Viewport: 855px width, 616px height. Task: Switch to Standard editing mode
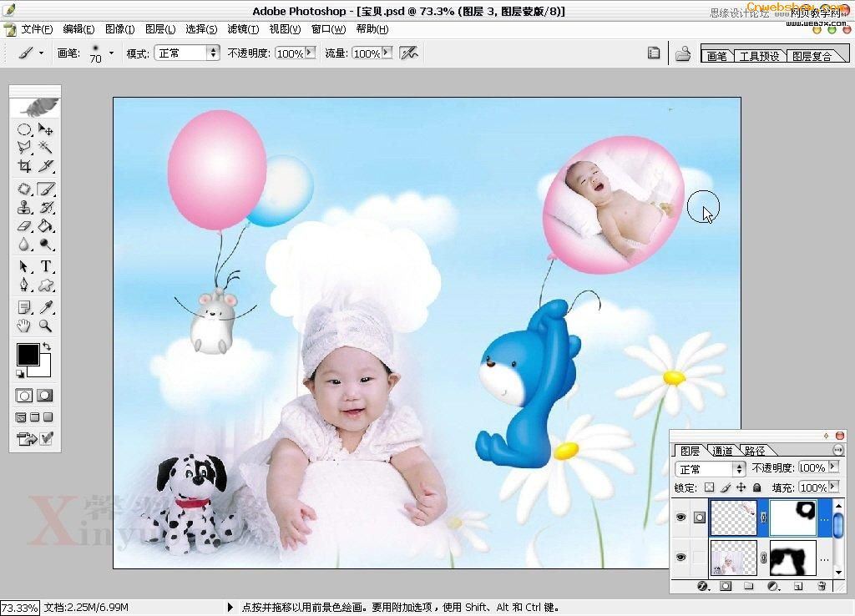click(x=24, y=395)
